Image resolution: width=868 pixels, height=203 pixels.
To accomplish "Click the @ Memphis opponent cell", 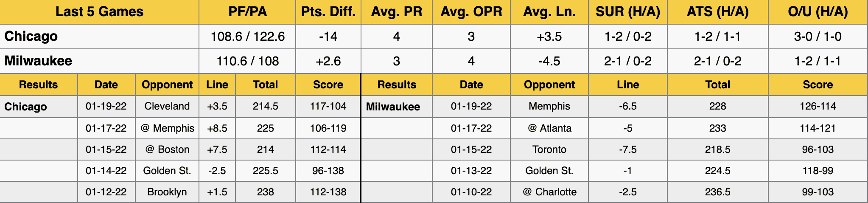I will coord(167,128).
